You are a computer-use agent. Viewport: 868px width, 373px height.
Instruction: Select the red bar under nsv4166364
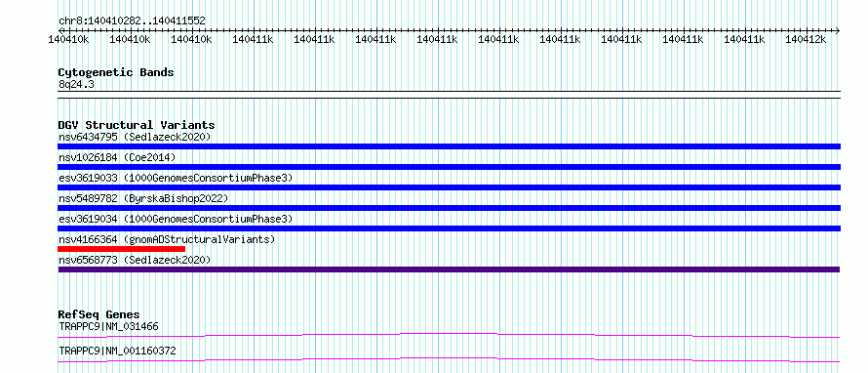coord(121,249)
